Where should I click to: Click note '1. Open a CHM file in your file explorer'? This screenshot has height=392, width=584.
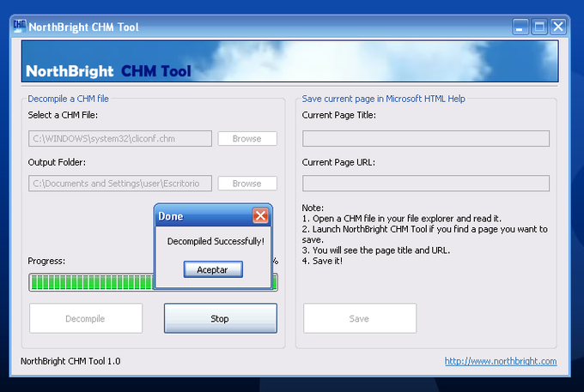[402, 219]
